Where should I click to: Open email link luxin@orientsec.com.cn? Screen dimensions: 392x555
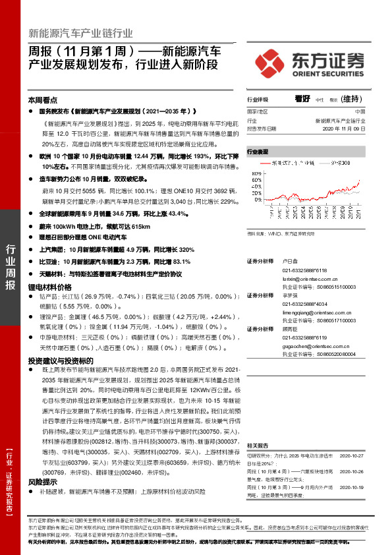click(x=310, y=279)
